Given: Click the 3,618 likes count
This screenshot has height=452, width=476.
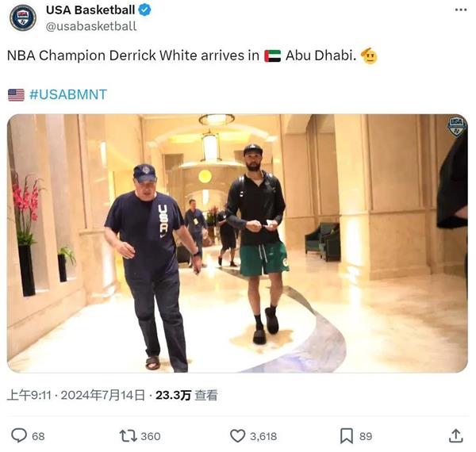Looking at the screenshot, I should pos(263,436).
